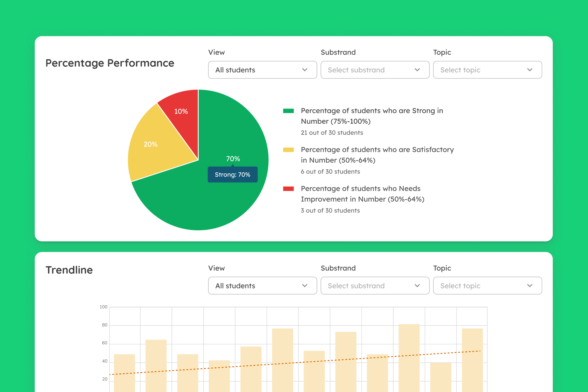Click yellow Satisfactory legend color swatch
The width and height of the screenshot is (588, 392).
(x=288, y=150)
